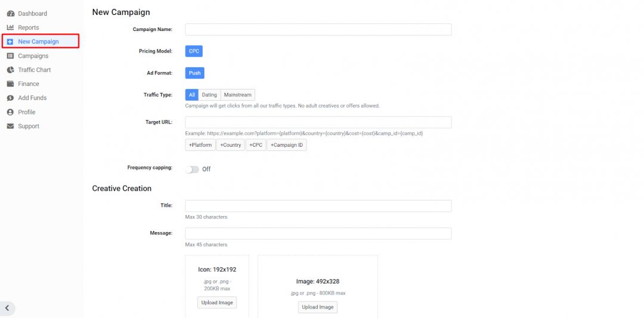The width and height of the screenshot is (644, 318).
Task: Insert the +Campaign ID macro
Action: coord(286,145)
